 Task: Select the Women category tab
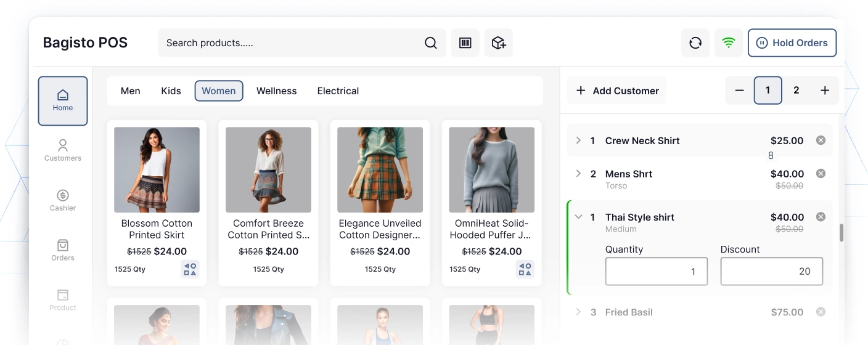pos(219,91)
